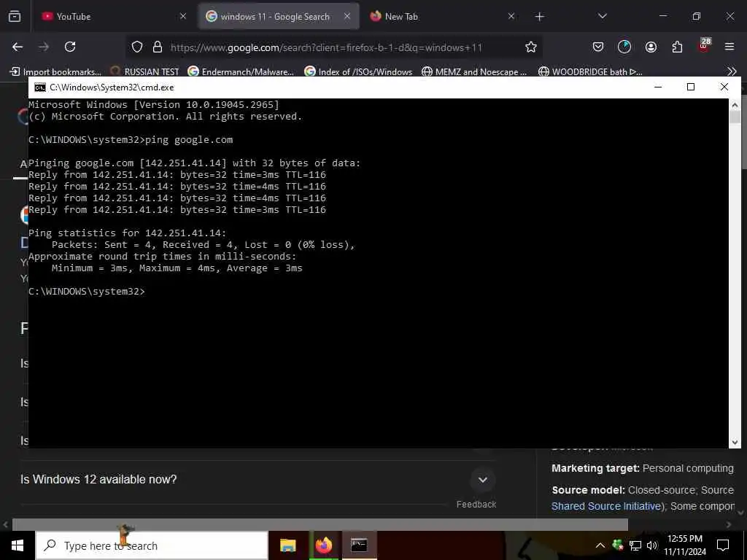Open RUSSIAN TEST bookmark
This screenshot has height=560, width=747.
point(145,71)
